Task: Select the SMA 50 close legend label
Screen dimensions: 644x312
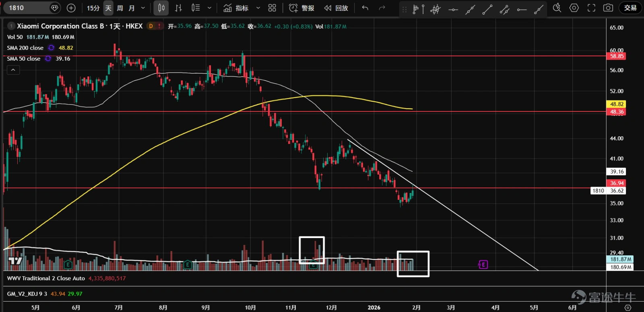Action: tap(24, 59)
